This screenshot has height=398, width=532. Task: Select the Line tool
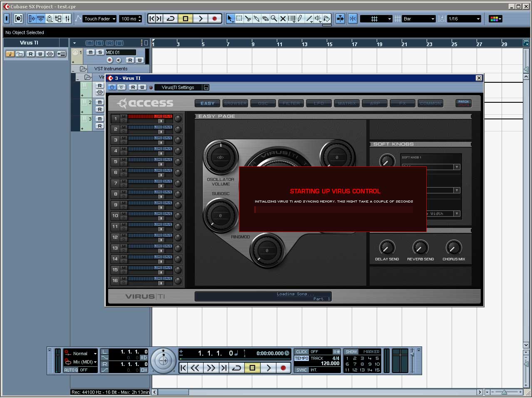[x=309, y=19]
